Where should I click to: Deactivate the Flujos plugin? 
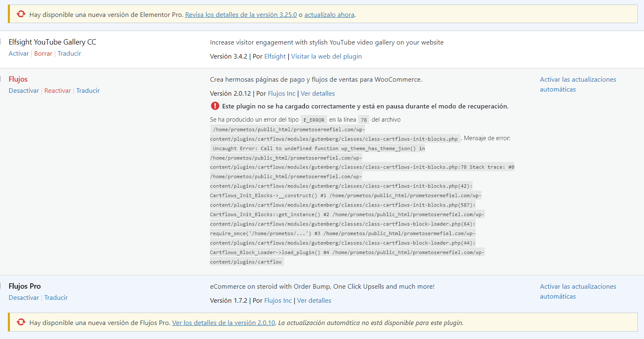(24, 90)
